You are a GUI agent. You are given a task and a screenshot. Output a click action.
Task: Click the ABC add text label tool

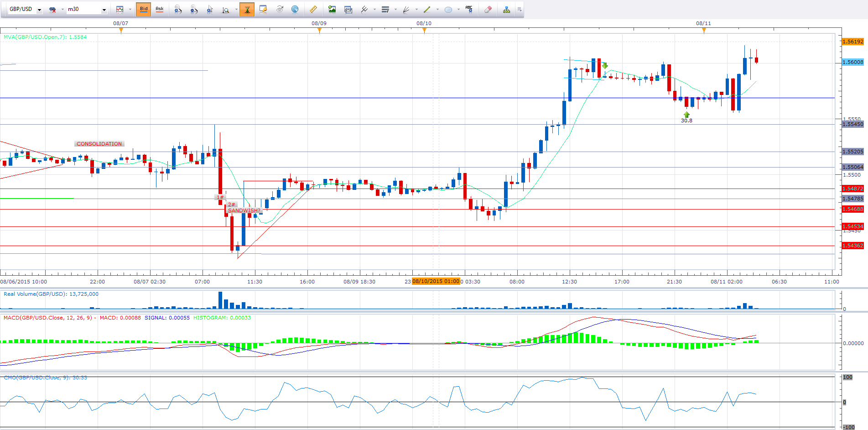click(x=469, y=10)
